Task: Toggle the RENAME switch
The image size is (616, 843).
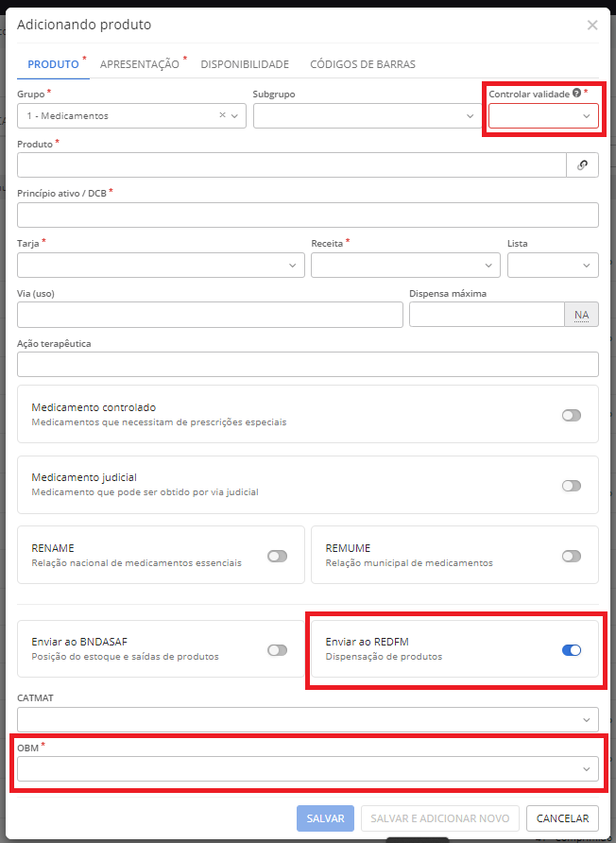Action: [277, 556]
